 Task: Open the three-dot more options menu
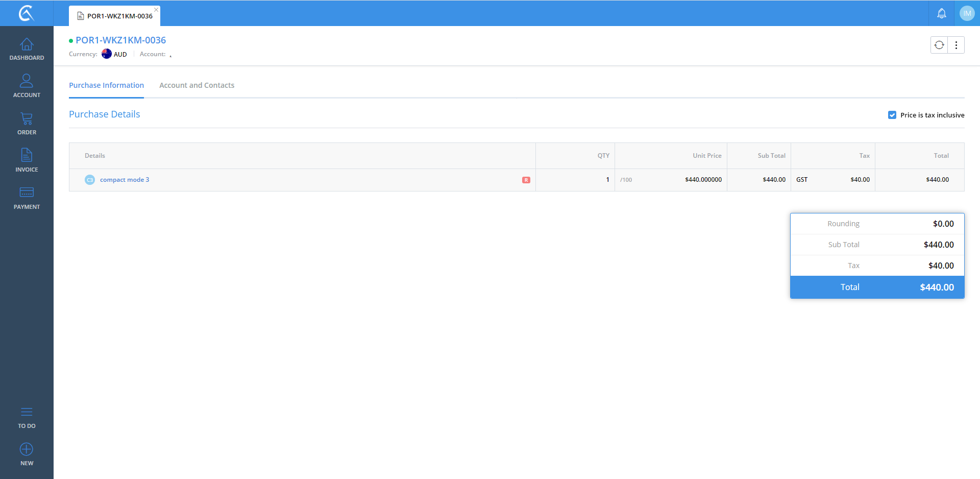click(956, 45)
